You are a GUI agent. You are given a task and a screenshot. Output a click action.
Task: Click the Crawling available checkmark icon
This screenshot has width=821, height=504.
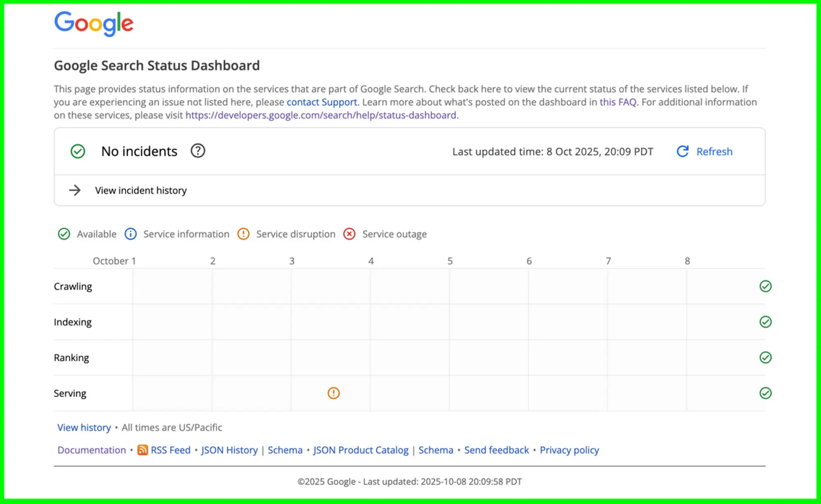pyautogui.click(x=765, y=286)
